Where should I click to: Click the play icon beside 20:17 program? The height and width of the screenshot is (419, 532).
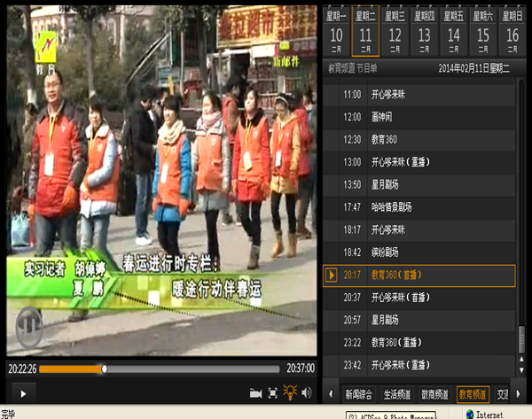332,275
